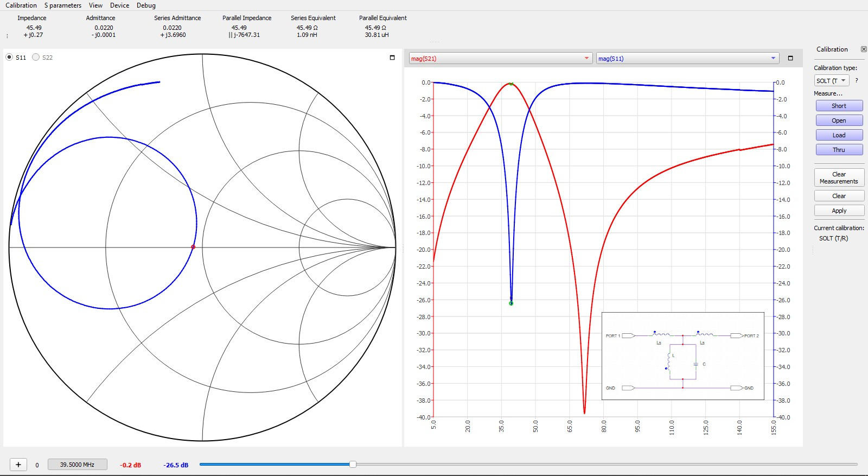Select the S11 radio button
This screenshot has width=868, height=476.
click(x=10, y=57)
